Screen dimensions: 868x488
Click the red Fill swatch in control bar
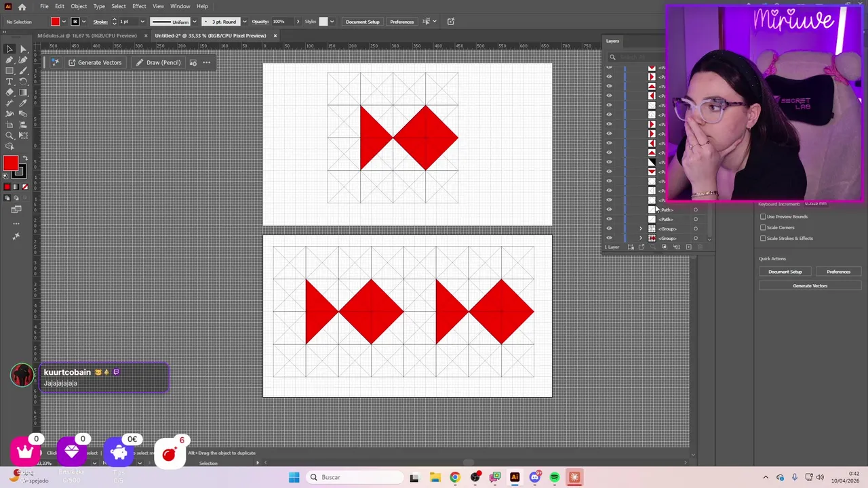click(x=56, y=22)
